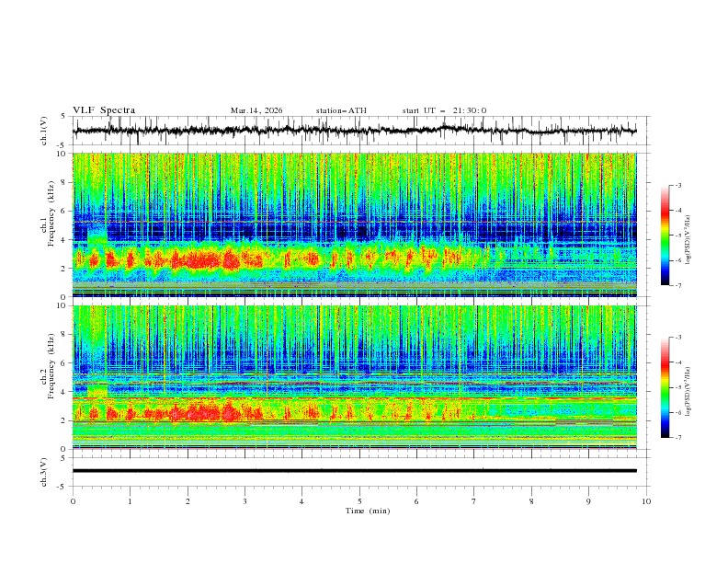Click the 'VLF Spectra' plot title
This screenshot has width=728, height=563.
[104, 110]
